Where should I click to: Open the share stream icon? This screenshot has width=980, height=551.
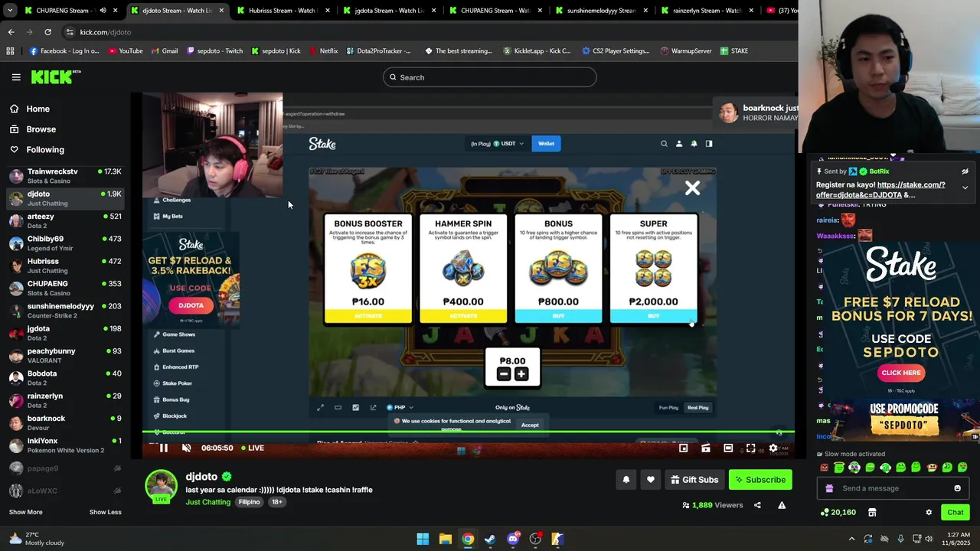click(x=757, y=505)
